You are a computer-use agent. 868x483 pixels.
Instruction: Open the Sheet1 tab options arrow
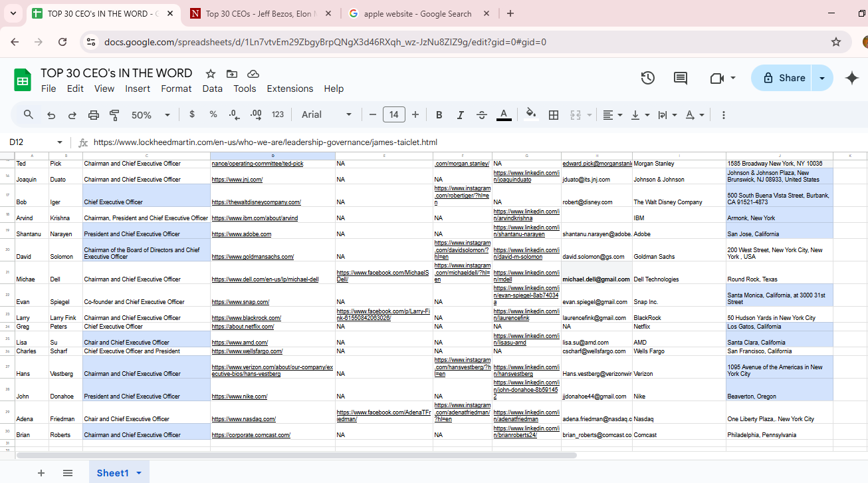[x=139, y=473]
